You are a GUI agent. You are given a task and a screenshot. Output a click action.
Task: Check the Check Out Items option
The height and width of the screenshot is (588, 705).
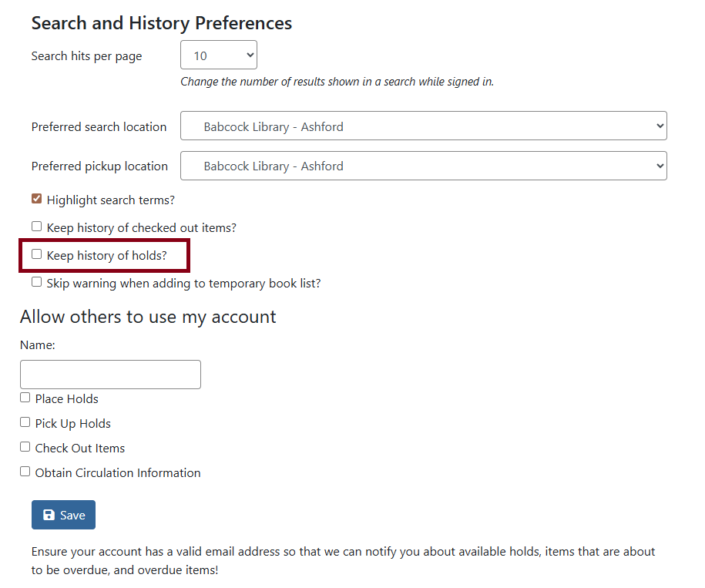point(25,446)
